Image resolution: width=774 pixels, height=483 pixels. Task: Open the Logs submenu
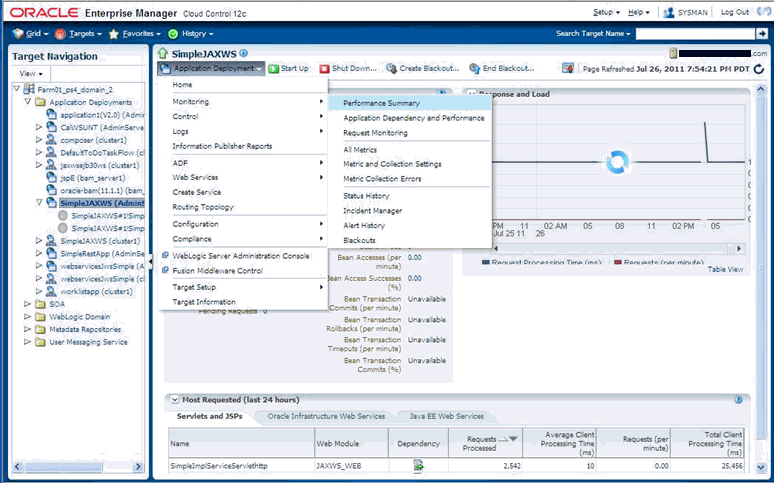pyautogui.click(x=243, y=131)
